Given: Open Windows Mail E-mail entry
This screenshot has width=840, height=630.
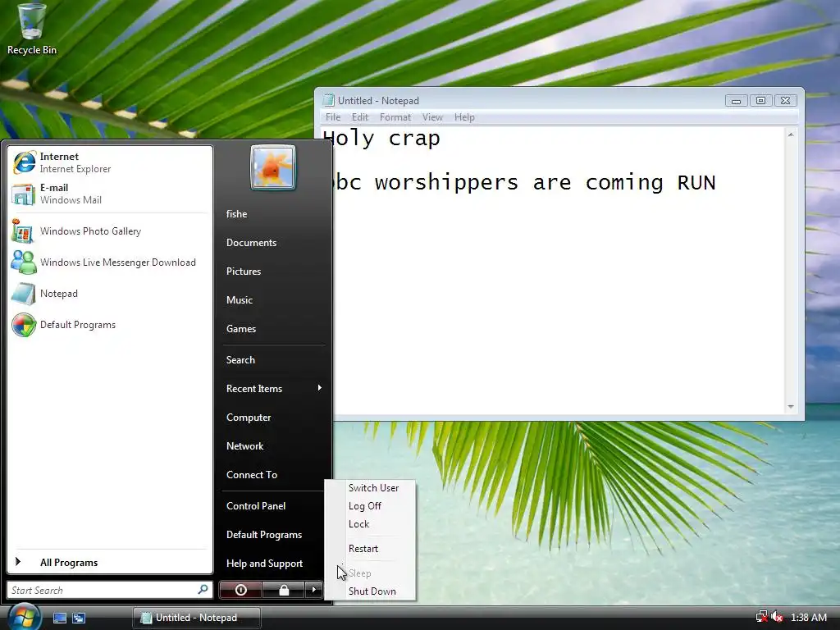Looking at the screenshot, I should point(110,194).
